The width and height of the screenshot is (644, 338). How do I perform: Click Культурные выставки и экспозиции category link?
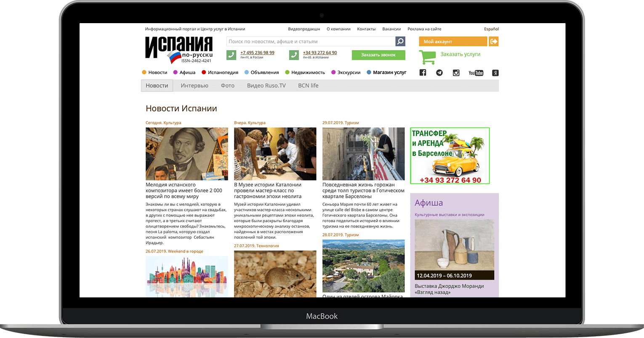pyautogui.click(x=450, y=215)
